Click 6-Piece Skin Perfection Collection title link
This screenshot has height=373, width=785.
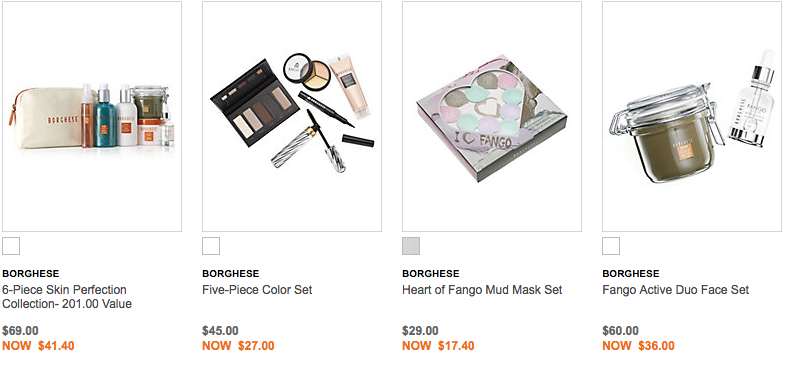tap(67, 296)
